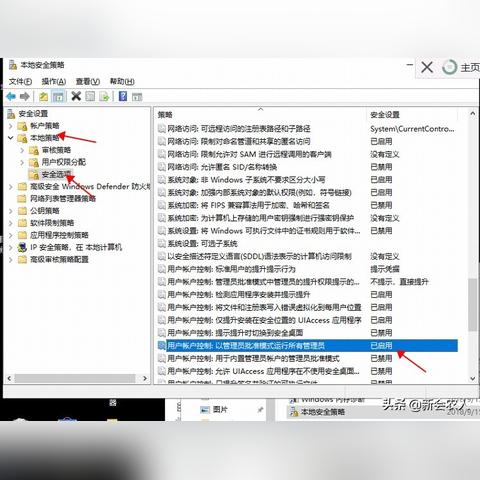480x480 pixels.
Task: Select 系统对象: 非 Windows 子系统不要求区分大小写 row
Action: [x=307, y=180]
